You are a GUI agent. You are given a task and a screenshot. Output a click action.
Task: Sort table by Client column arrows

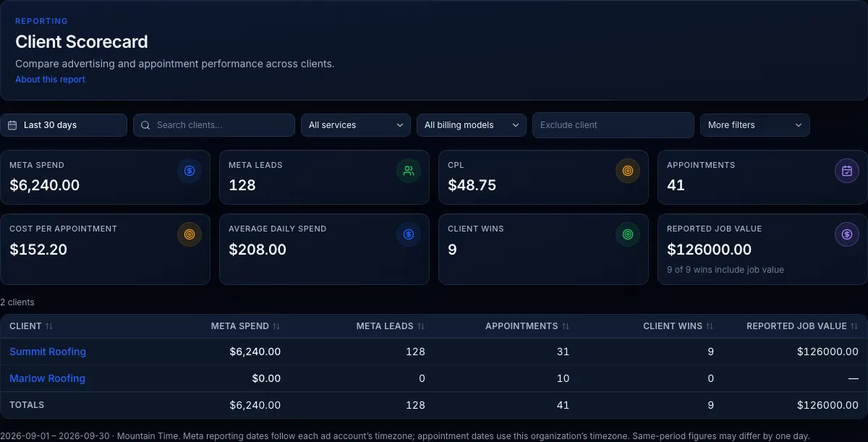[x=49, y=326]
